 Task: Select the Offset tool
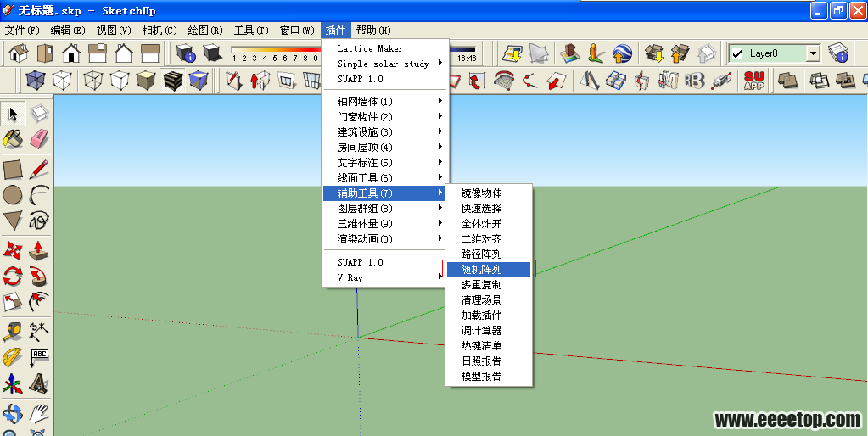39,301
